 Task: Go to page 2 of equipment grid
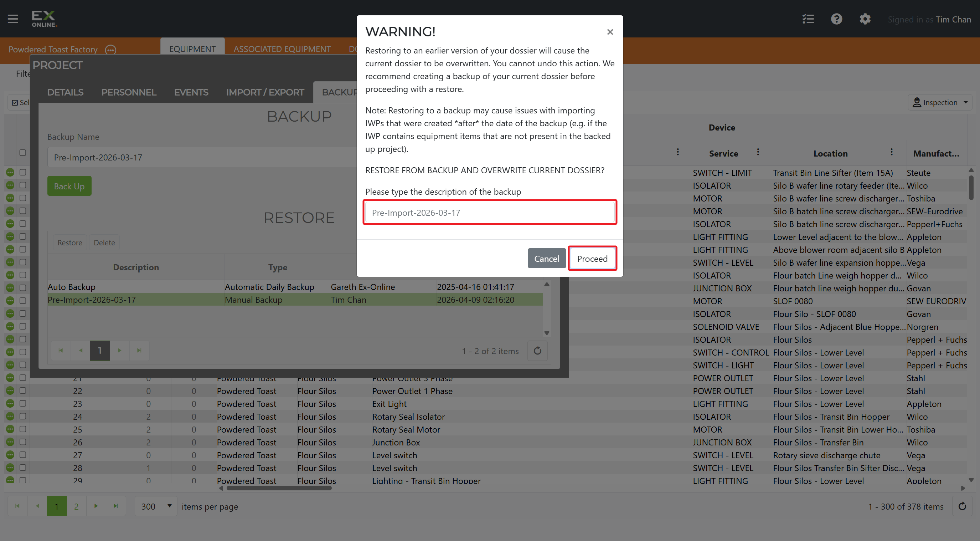click(x=76, y=506)
